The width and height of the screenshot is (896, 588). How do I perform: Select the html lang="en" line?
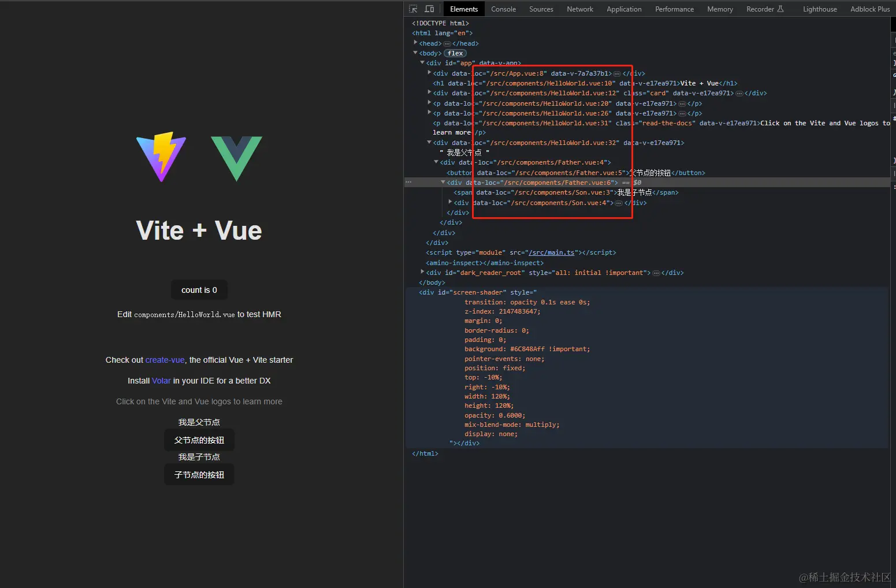[442, 33]
